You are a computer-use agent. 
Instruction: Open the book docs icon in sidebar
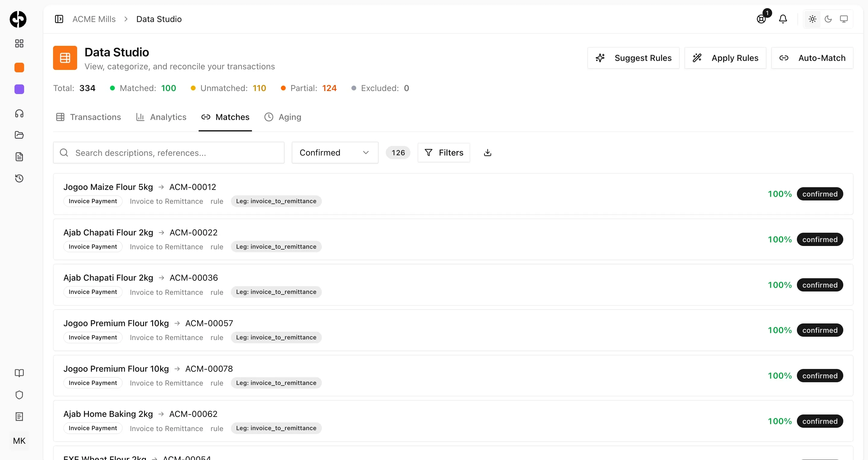click(19, 373)
